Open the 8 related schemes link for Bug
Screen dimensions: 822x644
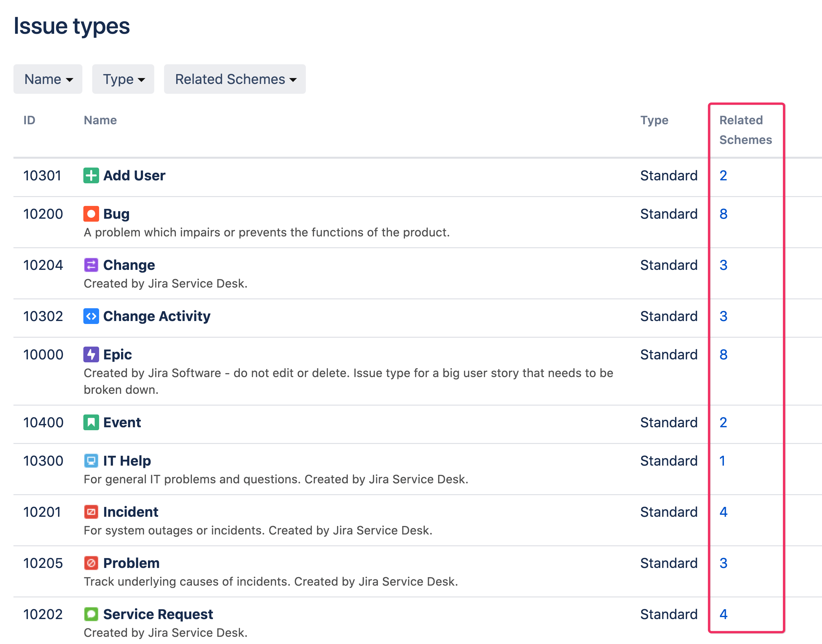(723, 214)
